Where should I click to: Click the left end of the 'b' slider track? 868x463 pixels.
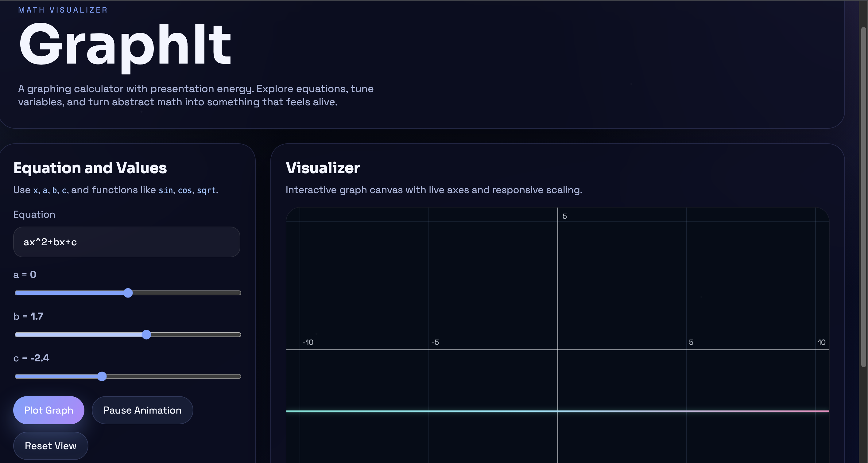coord(17,335)
